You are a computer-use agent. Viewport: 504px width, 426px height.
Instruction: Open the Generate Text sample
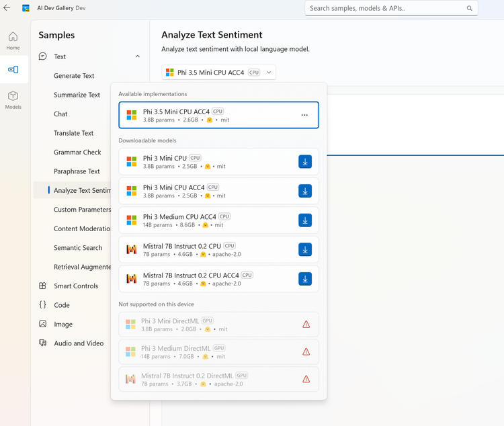click(x=74, y=76)
